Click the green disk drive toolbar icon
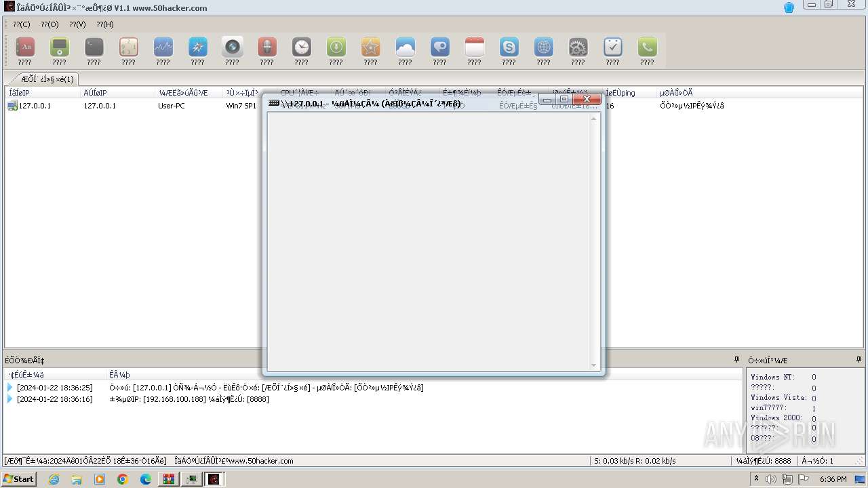 [60, 47]
